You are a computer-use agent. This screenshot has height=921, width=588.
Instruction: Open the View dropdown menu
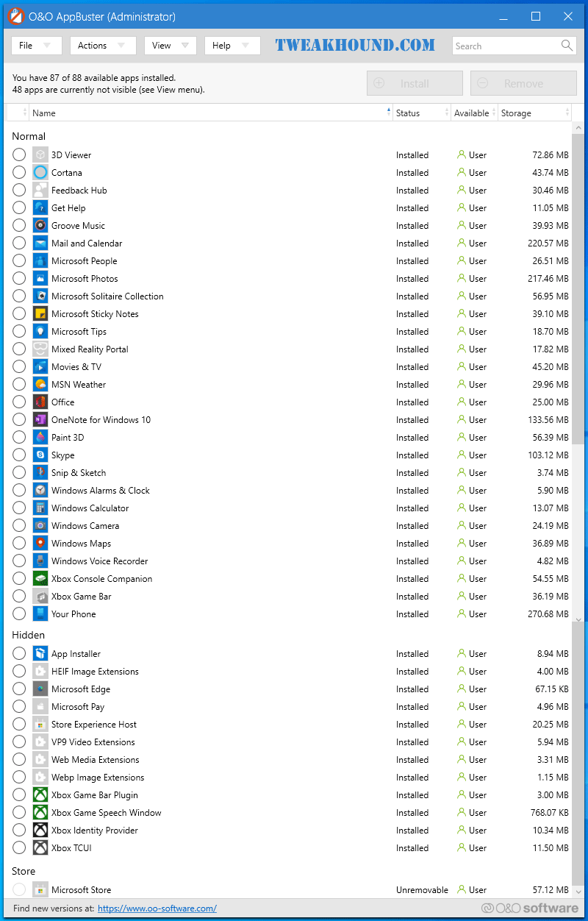pyautogui.click(x=171, y=46)
